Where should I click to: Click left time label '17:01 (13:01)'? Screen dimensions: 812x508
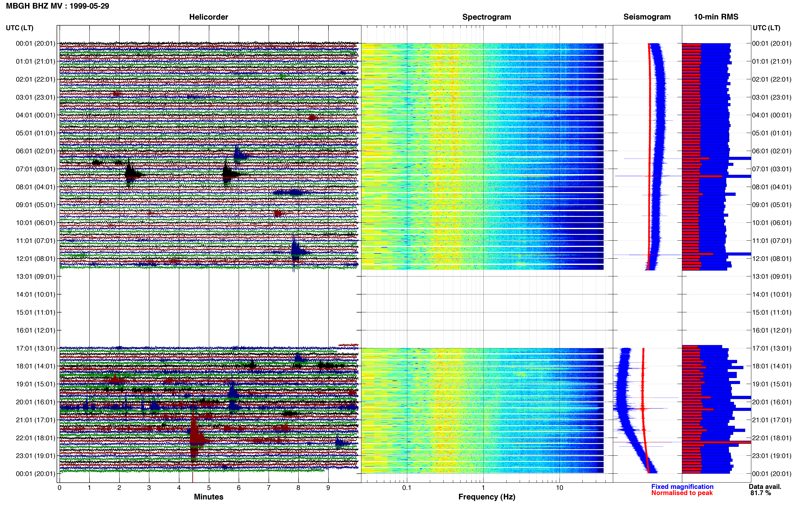coord(36,348)
